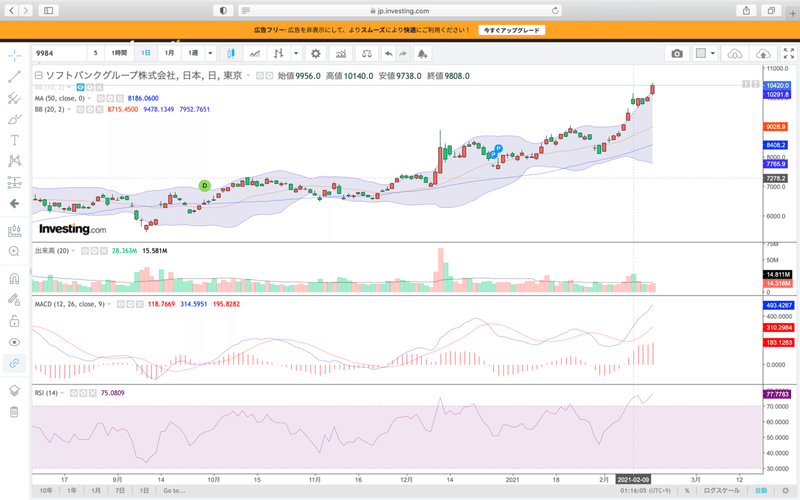800x500 pixels.
Task: Select the pattern drawing tool
Action: click(x=14, y=161)
